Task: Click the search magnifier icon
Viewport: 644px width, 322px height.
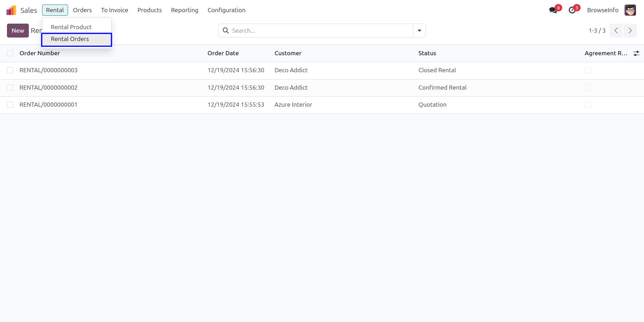Action: pyautogui.click(x=226, y=31)
